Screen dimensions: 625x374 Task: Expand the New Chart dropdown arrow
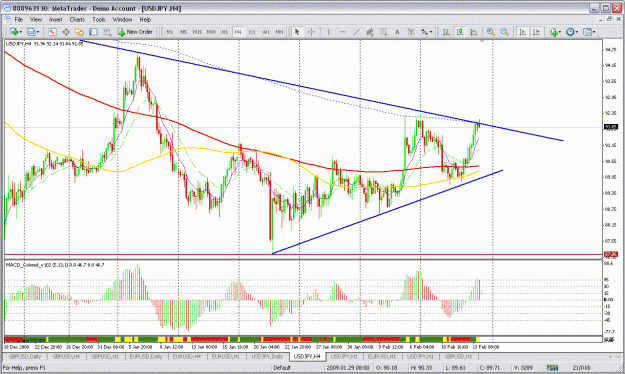(20, 32)
